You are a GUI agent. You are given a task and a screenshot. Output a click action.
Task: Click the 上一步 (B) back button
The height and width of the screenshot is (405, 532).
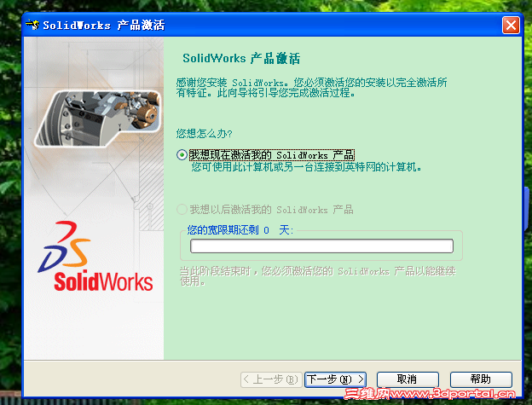coord(271,379)
